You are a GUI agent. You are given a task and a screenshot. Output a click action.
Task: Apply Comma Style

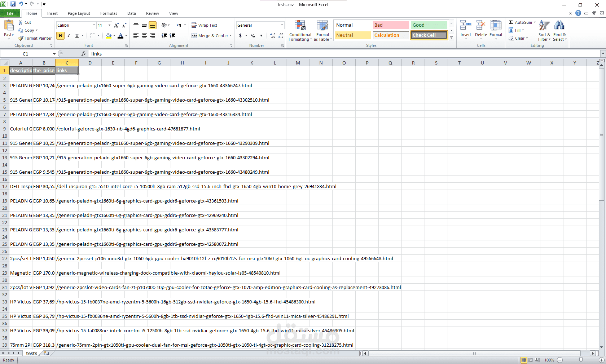[261, 36]
